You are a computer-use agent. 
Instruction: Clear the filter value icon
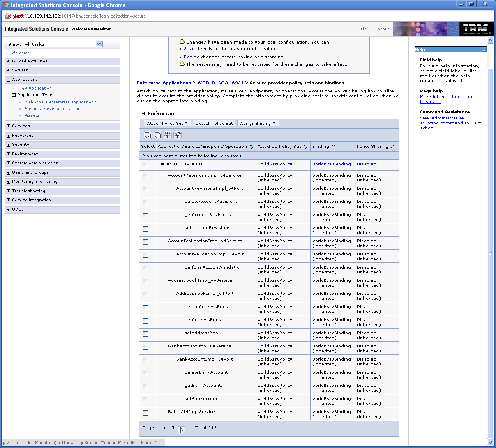click(x=178, y=135)
